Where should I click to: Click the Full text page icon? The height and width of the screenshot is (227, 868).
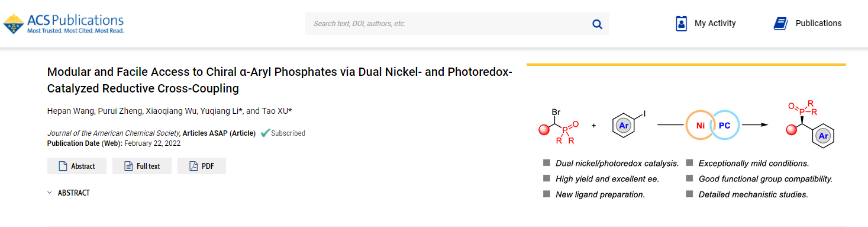pos(128,166)
